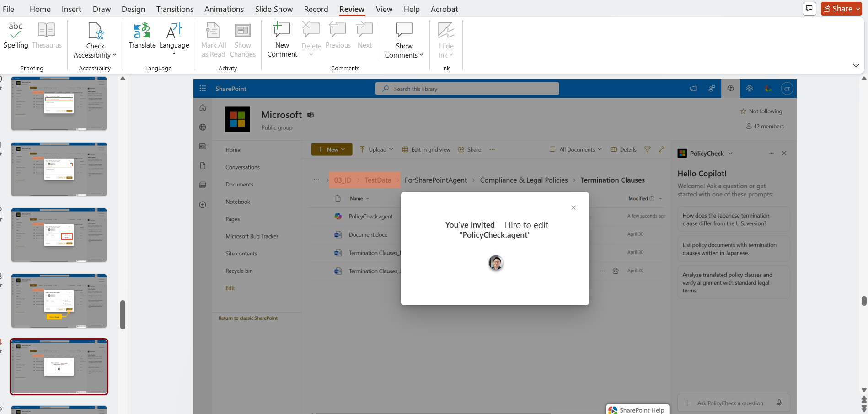This screenshot has height=414, width=868.
Task: Click the CT account avatar
Action: point(787,89)
